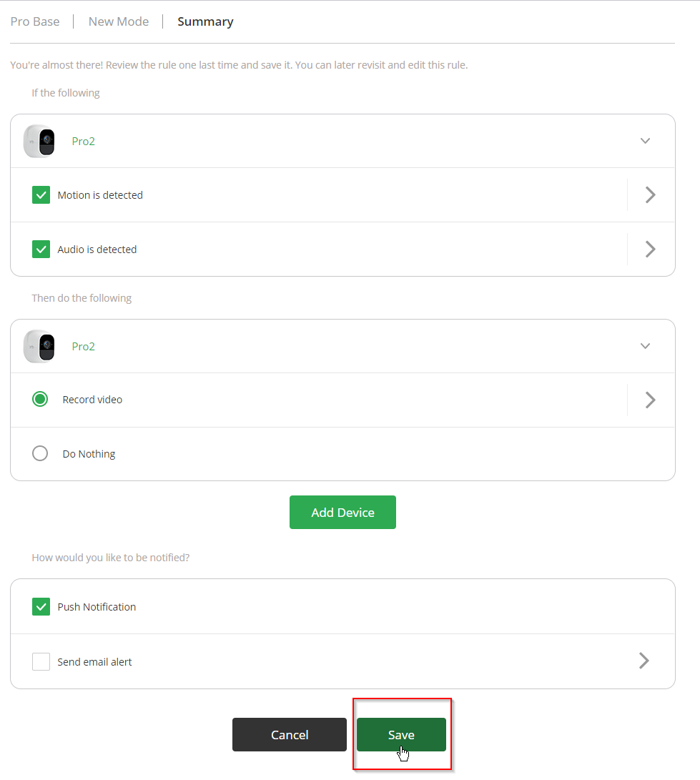Viewport: 700px width, 780px height.
Task: Open Record video settings arrow
Action: pos(650,400)
